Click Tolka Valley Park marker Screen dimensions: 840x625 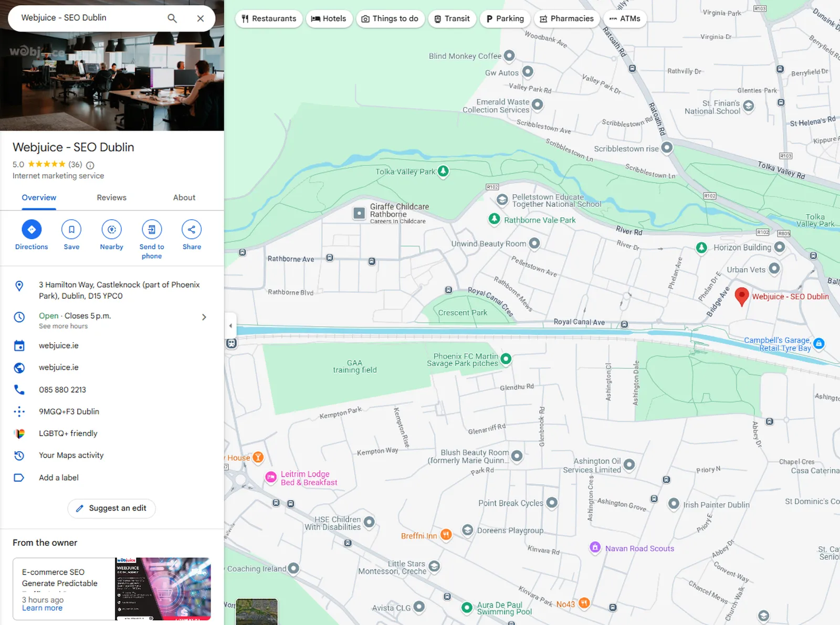coord(443,171)
